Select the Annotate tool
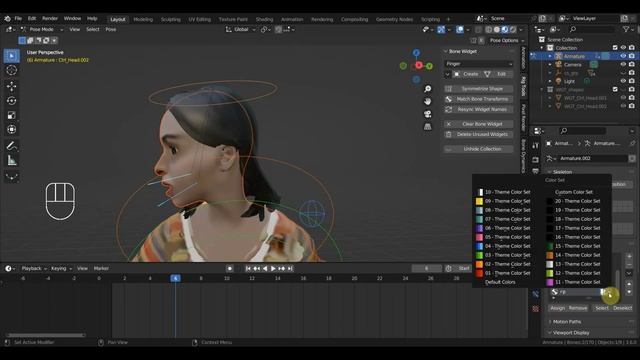 pyautogui.click(x=11, y=146)
